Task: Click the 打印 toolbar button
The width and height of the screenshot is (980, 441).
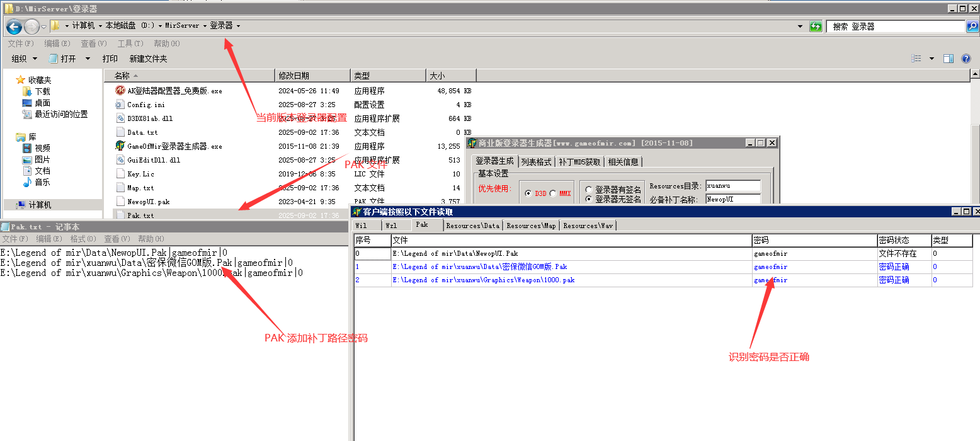Action: coord(110,59)
